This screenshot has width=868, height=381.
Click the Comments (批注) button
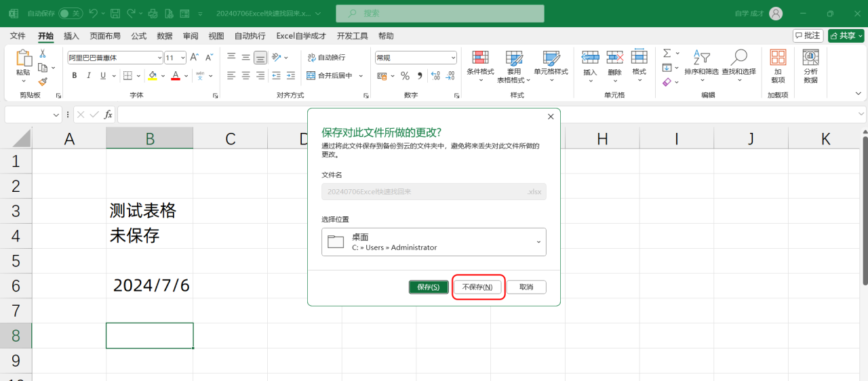pos(808,36)
